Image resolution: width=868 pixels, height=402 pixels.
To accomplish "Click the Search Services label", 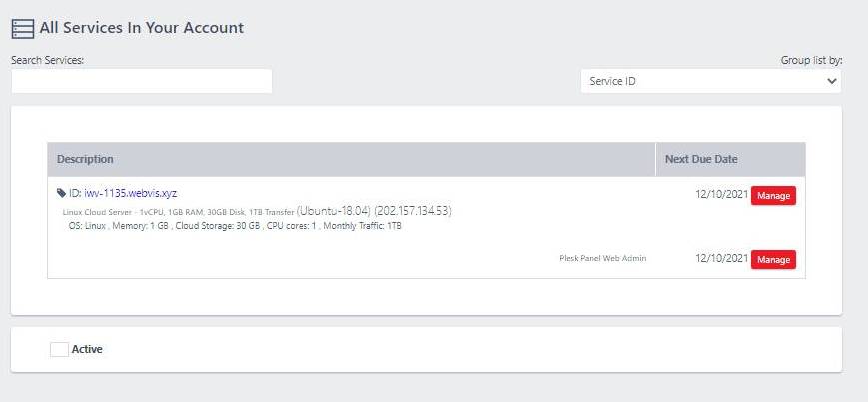I will tap(47, 60).
